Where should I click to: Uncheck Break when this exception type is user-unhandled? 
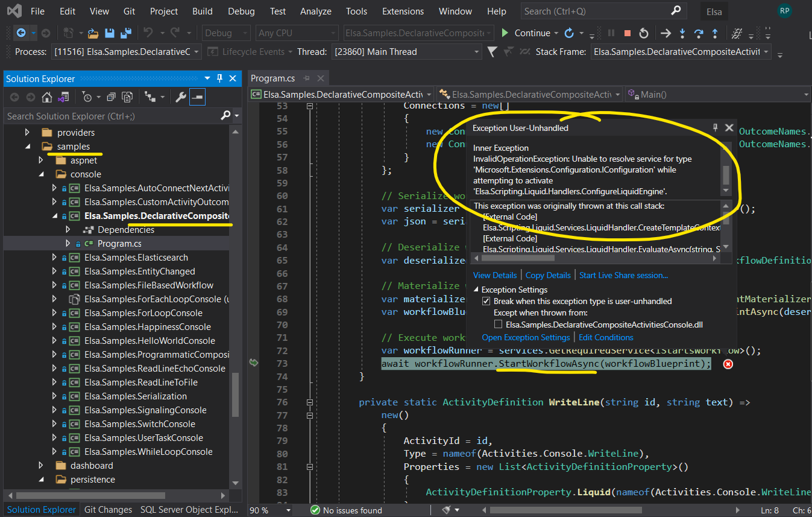tap(486, 301)
